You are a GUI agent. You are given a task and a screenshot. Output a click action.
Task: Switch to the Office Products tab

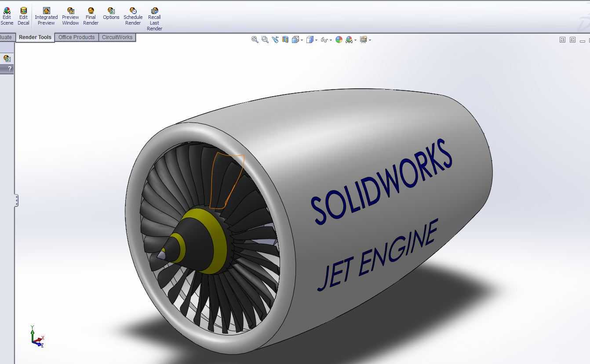pos(76,37)
